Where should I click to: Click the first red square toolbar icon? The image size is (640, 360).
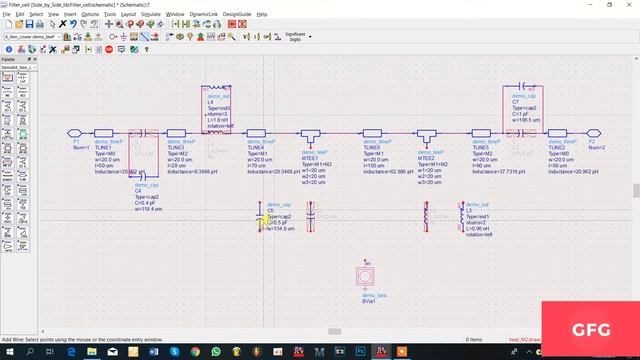click(232, 24)
